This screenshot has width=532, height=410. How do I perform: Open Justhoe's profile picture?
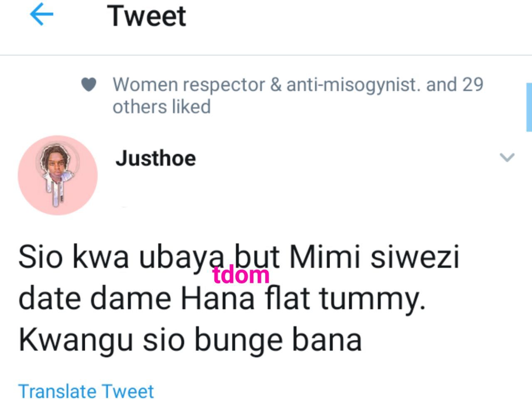click(58, 175)
